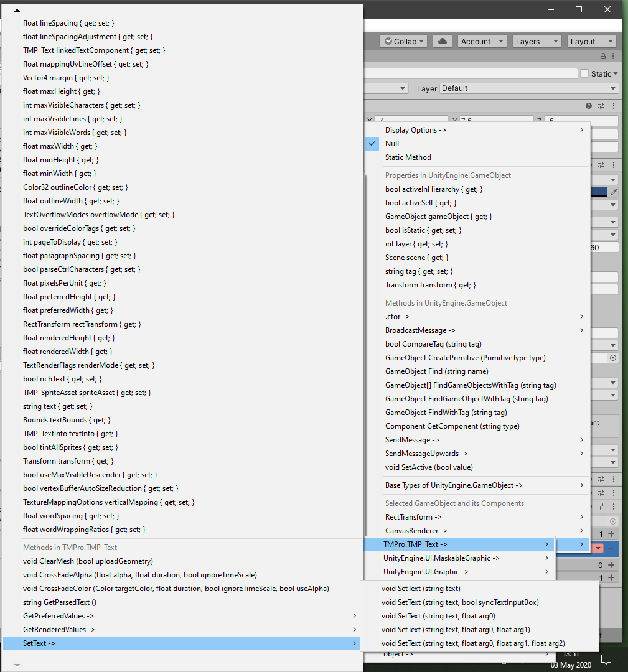
Task: Select bool isStatic { get; set; }
Action: (x=477, y=230)
